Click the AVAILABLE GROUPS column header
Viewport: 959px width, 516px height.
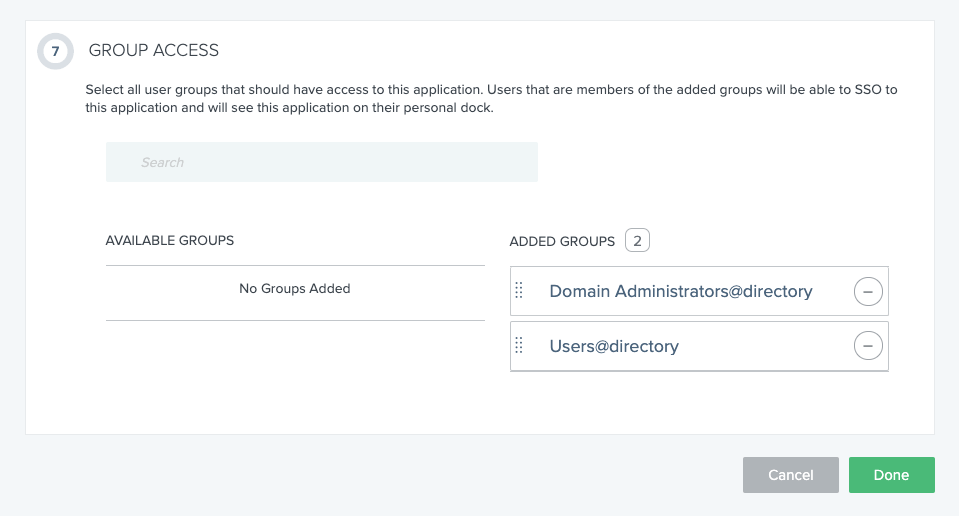(x=170, y=241)
